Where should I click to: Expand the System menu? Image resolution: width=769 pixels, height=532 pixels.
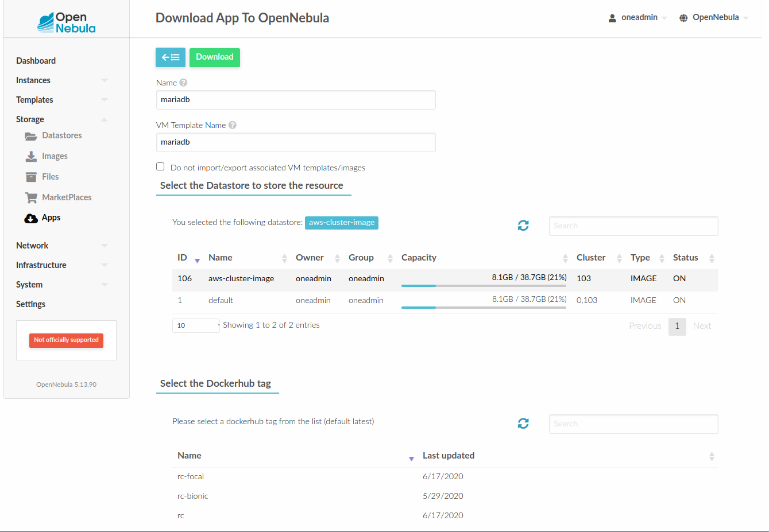tap(105, 285)
